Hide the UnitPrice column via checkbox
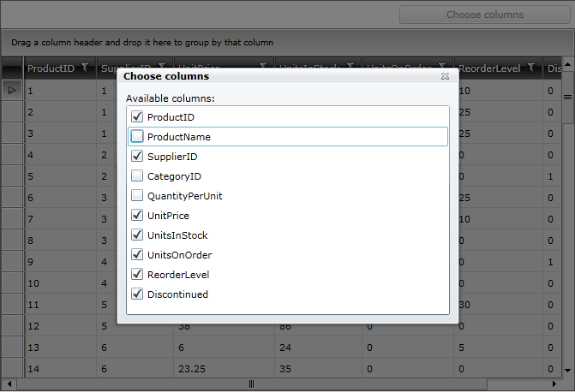 click(x=137, y=215)
